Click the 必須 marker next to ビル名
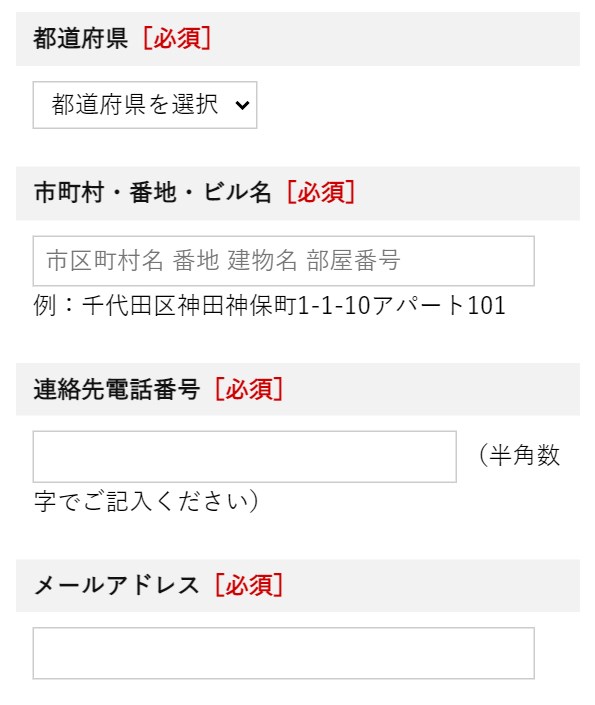This screenshot has height=705, width=595. tap(321, 192)
